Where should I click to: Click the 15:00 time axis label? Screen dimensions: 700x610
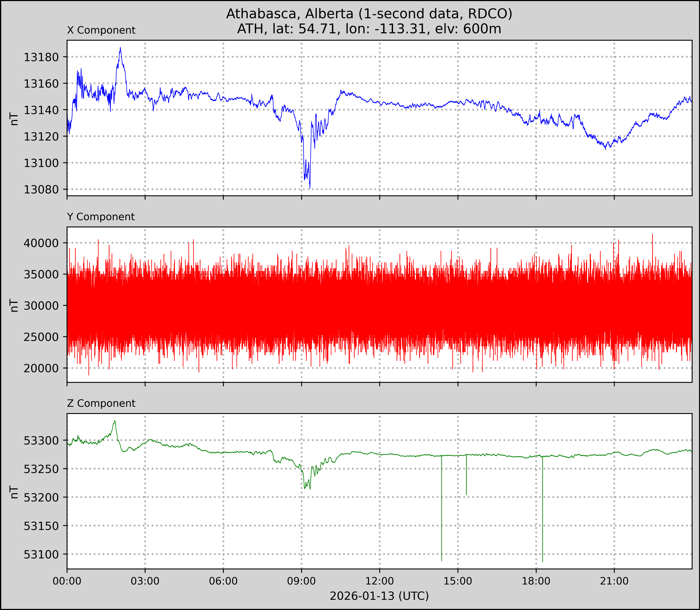coord(458,581)
